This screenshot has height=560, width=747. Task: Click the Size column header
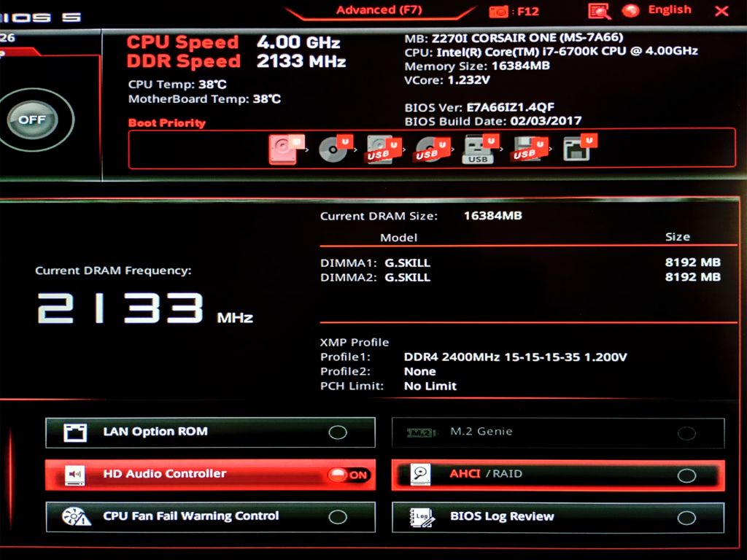[678, 237]
